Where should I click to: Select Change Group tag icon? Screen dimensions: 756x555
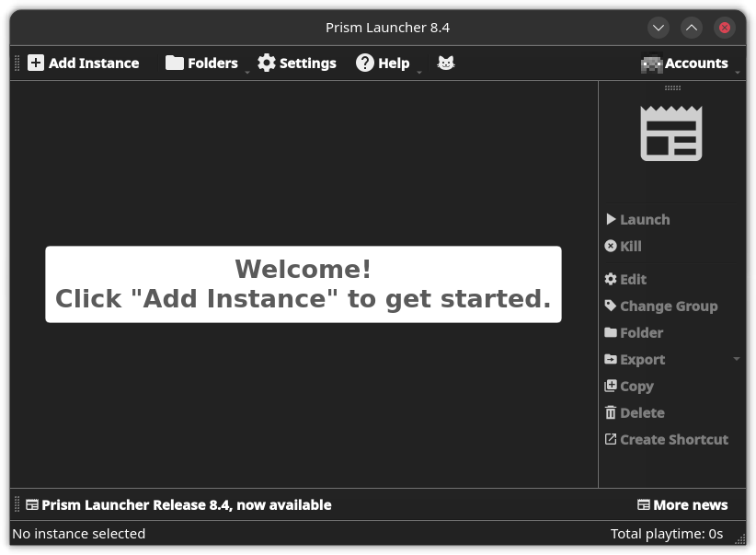(611, 306)
